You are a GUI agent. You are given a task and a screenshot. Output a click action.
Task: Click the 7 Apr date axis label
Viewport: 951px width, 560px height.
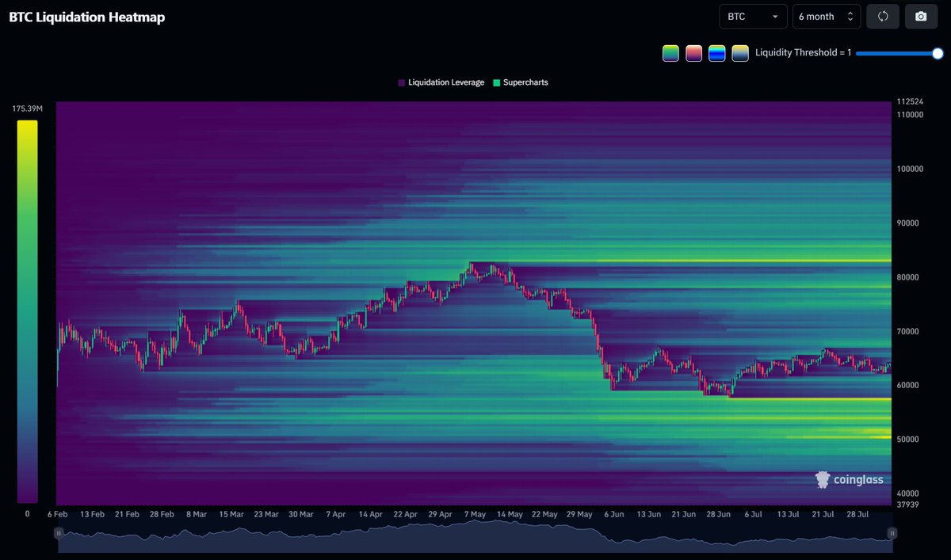[x=335, y=514]
